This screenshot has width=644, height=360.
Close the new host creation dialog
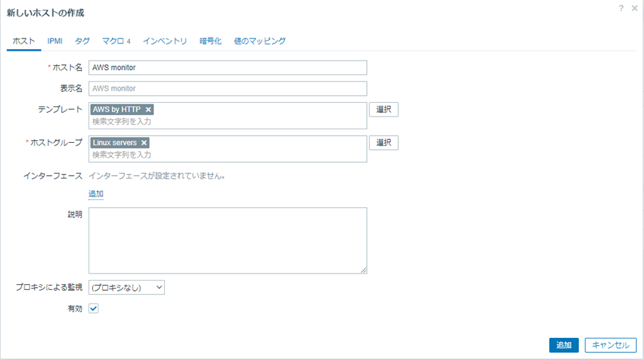click(x=635, y=8)
